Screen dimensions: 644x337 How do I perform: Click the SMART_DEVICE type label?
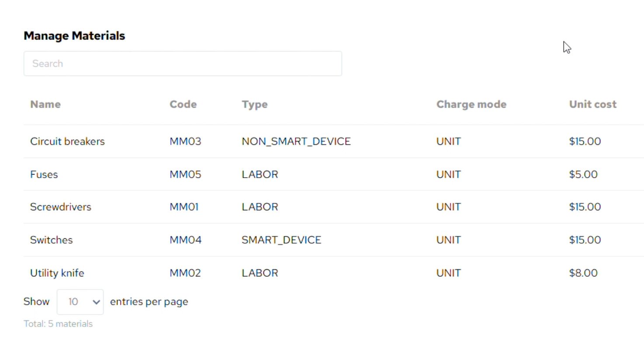(x=281, y=240)
